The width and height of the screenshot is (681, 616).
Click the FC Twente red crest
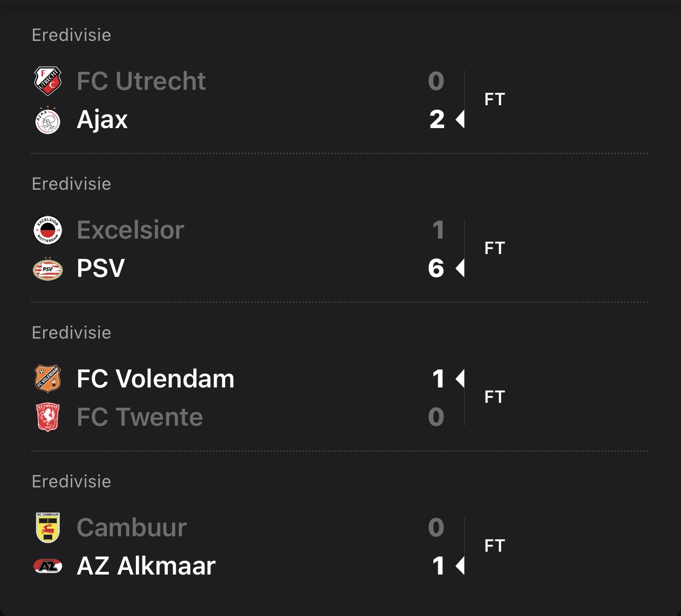[48, 418]
